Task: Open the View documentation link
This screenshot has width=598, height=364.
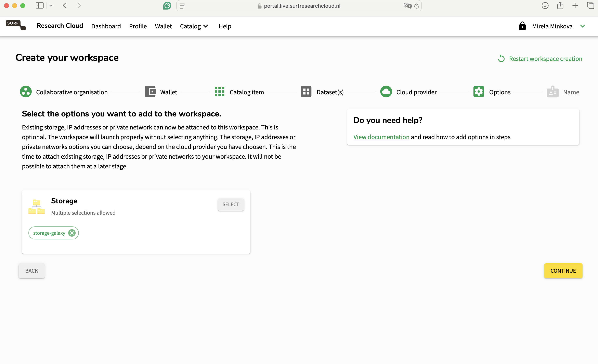Action: tap(381, 137)
